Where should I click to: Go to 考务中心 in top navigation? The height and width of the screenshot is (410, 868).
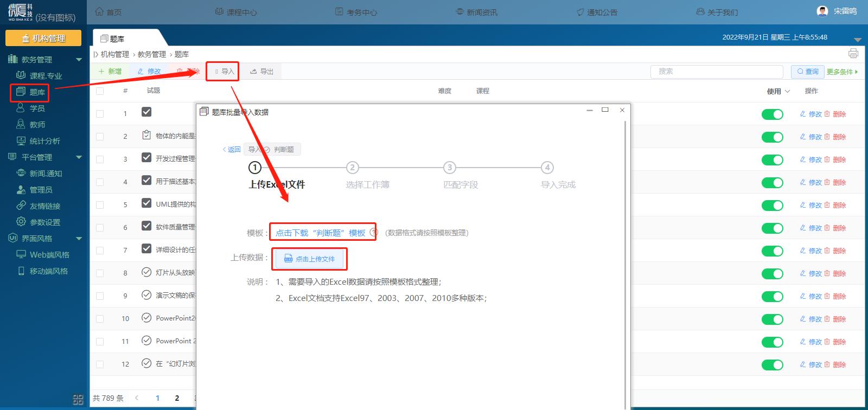coord(356,12)
